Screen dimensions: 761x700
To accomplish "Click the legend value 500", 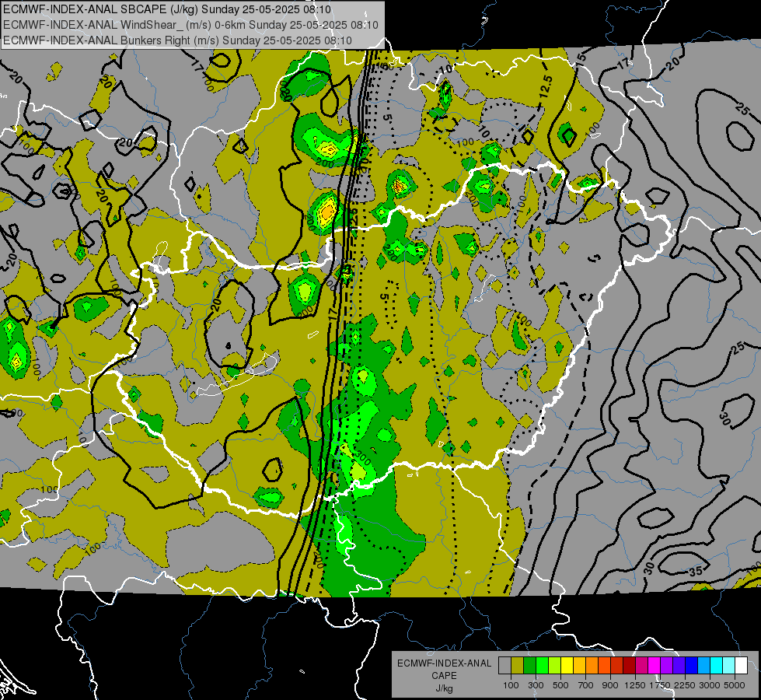I will point(560,685).
